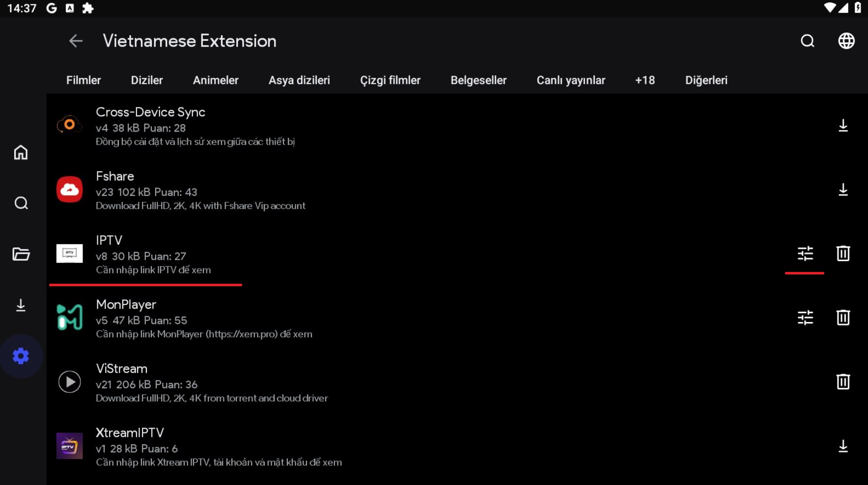The width and height of the screenshot is (868, 485).
Task: Open search with the top-right magnifier icon
Action: (808, 41)
